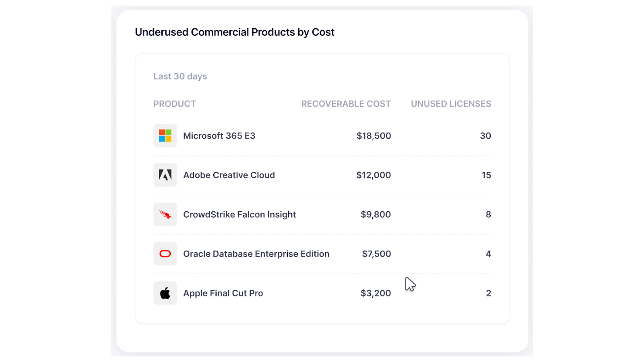The width and height of the screenshot is (644, 362).
Task: Open Apple Final Cut Pro product name
Action: (x=223, y=294)
